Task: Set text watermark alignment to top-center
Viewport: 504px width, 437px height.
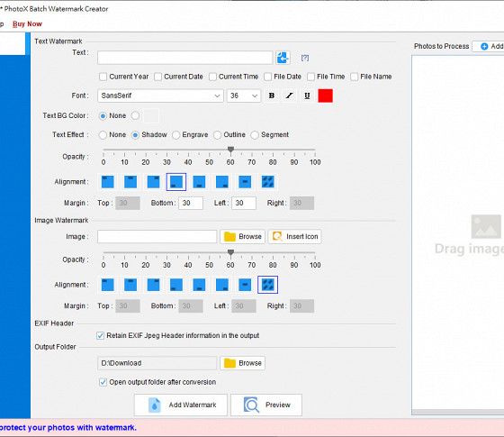Action: coord(130,182)
